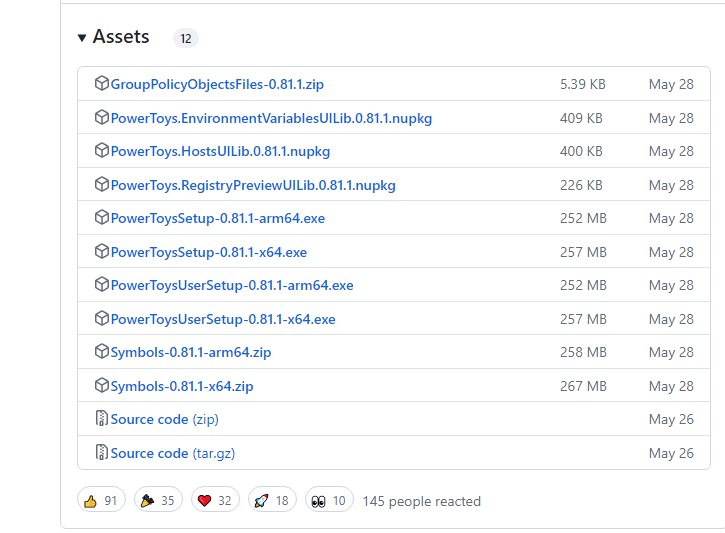The height and width of the screenshot is (533, 725).
Task: Download PowerToysSetup-0.81.1-x64.exe installer
Action: coord(209,252)
